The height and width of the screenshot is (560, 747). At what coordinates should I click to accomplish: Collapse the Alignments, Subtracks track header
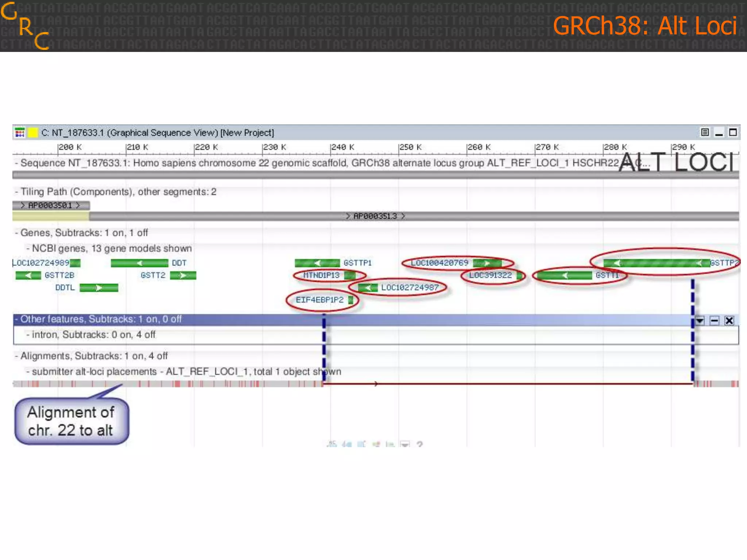tap(16, 356)
